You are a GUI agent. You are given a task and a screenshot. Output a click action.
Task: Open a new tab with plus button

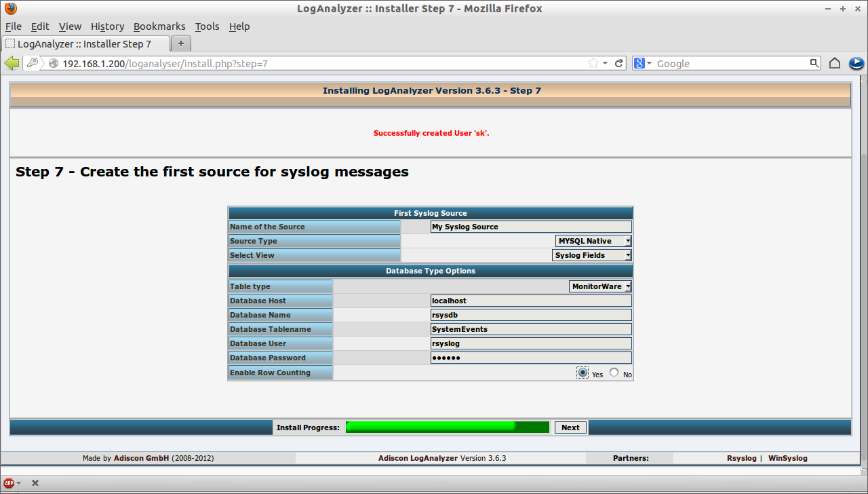tap(180, 43)
